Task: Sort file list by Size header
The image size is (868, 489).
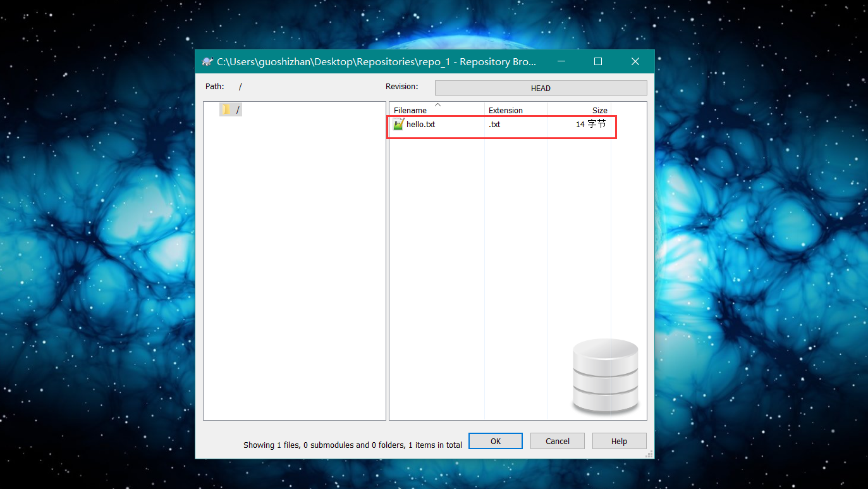Action: tap(599, 111)
